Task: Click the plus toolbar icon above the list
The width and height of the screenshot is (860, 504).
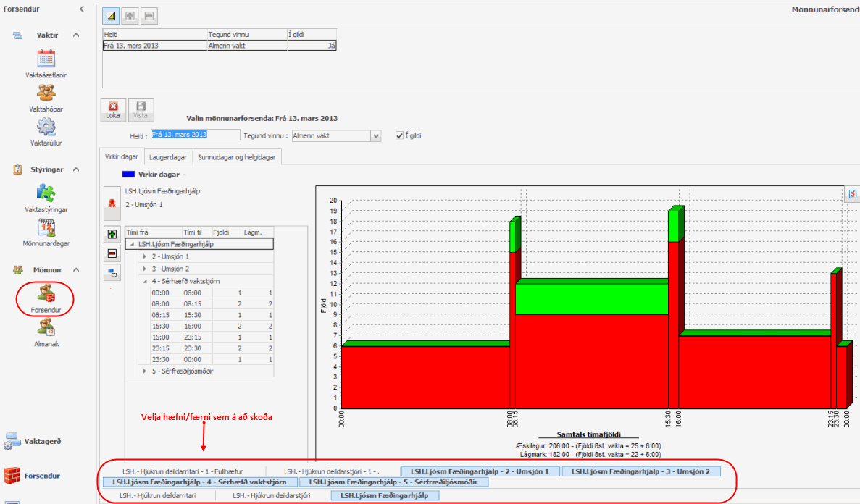Action: point(130,16)
